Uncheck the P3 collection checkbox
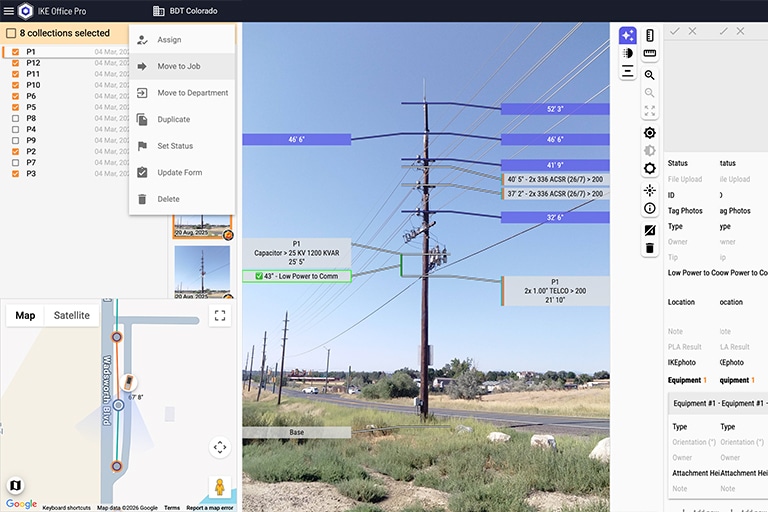768x512 pixels. click(15, 173)
